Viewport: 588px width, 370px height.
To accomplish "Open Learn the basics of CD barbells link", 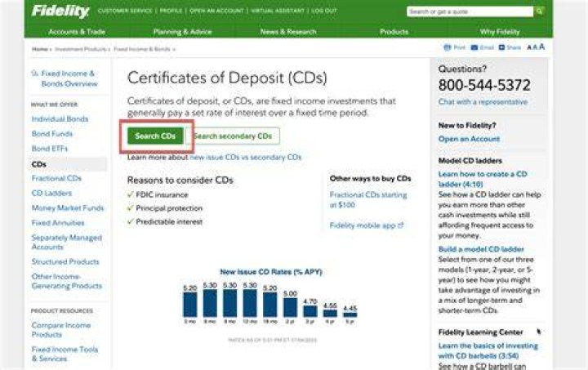I will pos(488,351).
